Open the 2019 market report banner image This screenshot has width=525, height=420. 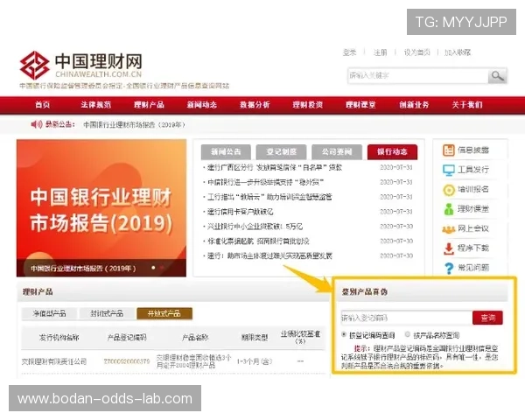pyautogui.click(x=101, y=208)
